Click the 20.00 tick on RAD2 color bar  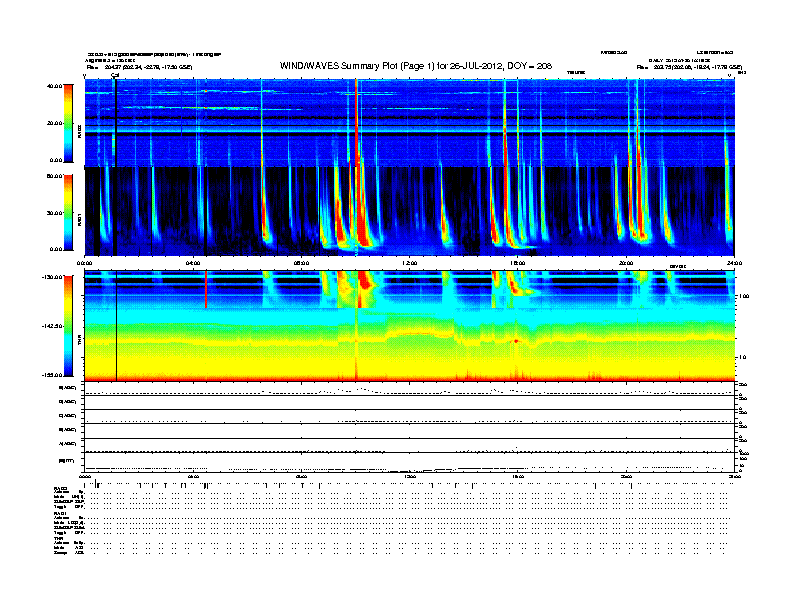pyautogui.click(x=55, y=123)
